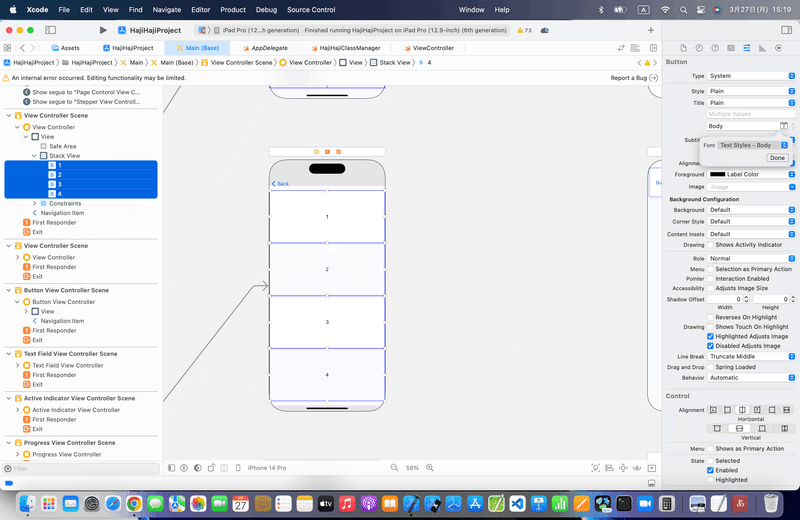The width and height of the screenshot is (800, 520).
Task: Change canvas appearance with half-circle icon
Action: pyautogui.click(x=197, y=467)
